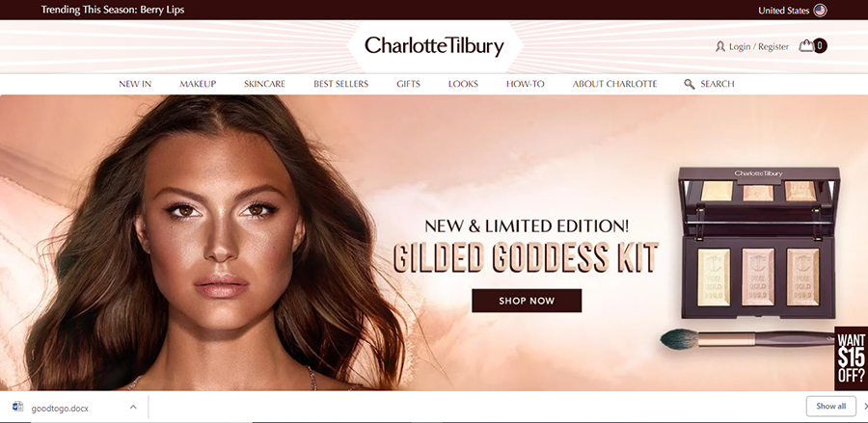The height and width of the screenshot is (423, 868).
Task: Open the GIFTS section
Action: tap(409, 84)
